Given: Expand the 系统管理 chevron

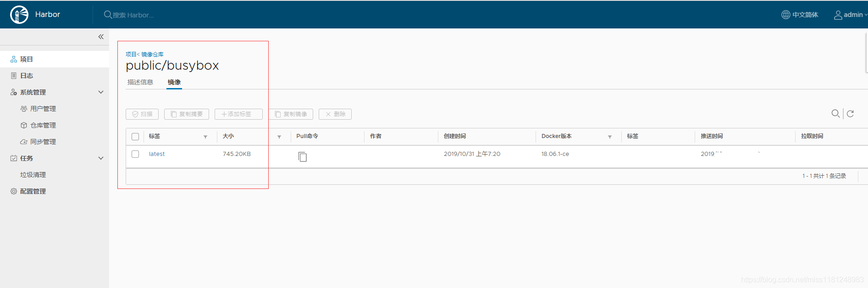Looking at the screenshot, I should click(x=101, y=92).
